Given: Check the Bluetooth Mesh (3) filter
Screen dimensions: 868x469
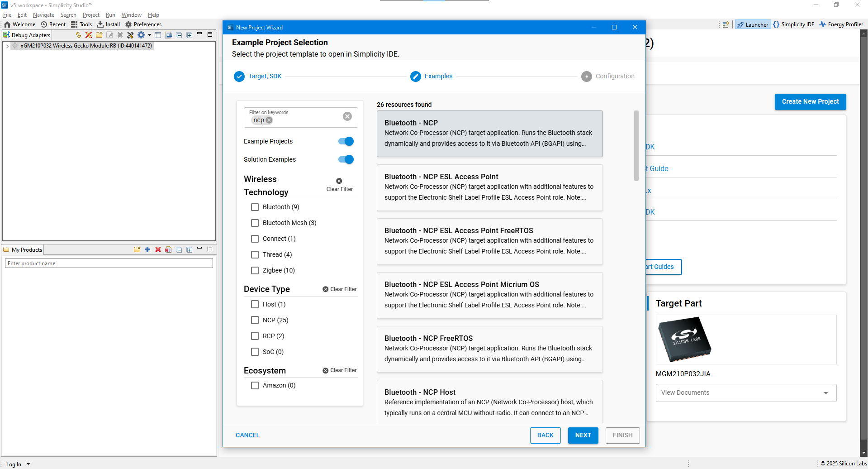Looking at the screenshot, I should coord(255,223).
